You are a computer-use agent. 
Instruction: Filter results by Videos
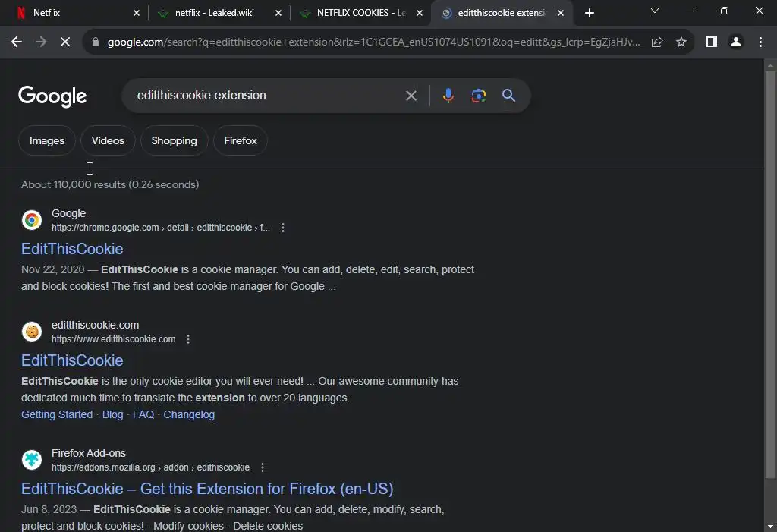click(108, 141)
